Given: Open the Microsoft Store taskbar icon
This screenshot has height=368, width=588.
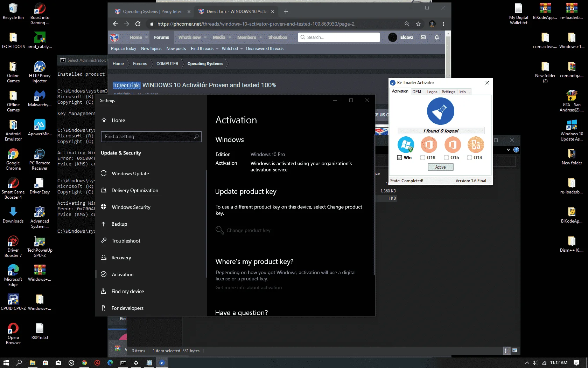Looking at the screenshot, I should tap(45, 363).
